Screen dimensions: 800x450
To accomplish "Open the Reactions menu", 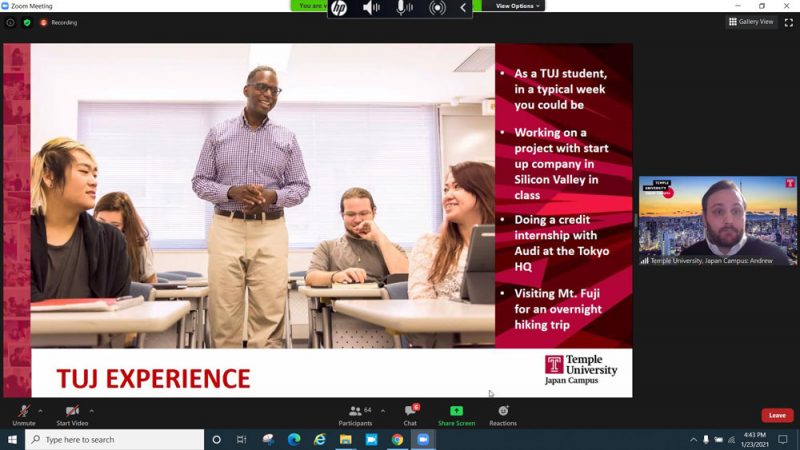I will coord(503,415).
